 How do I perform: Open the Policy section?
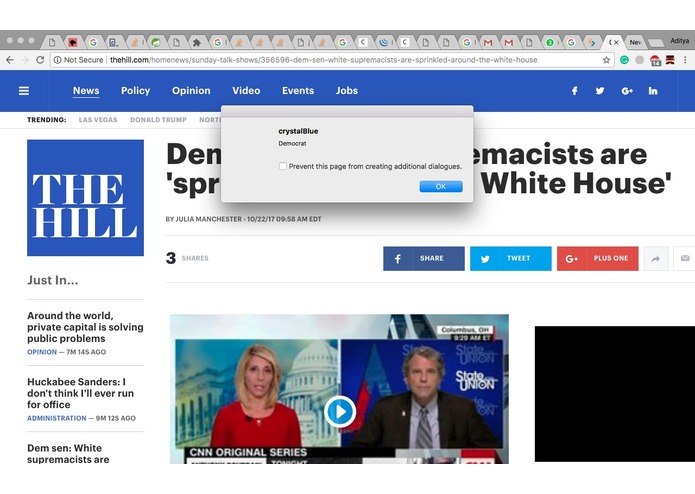[135, 91]
